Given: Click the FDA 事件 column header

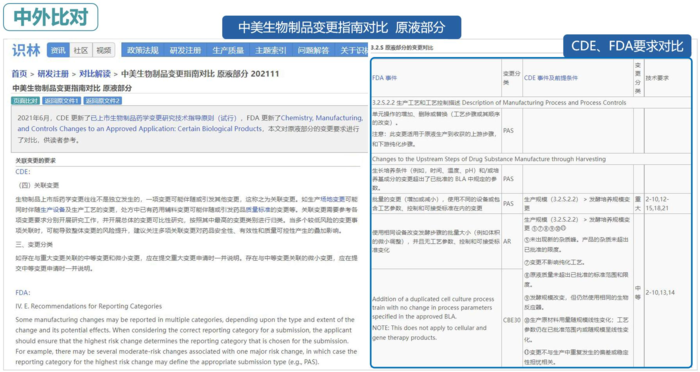Looking at the screenshot, I should 384,78.
